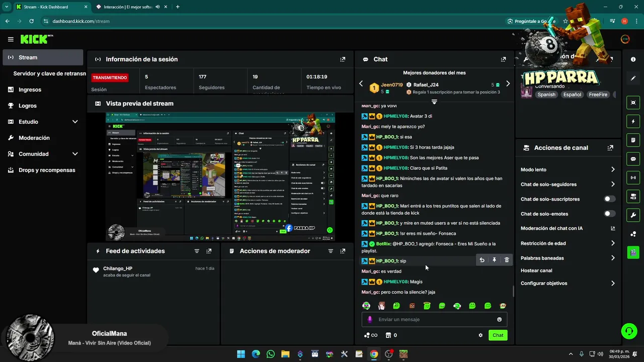Open filter options for Acciones de moderador
The height and width of the screenshot is (362, 644).
pyautogui.click(x=331, y=251)
